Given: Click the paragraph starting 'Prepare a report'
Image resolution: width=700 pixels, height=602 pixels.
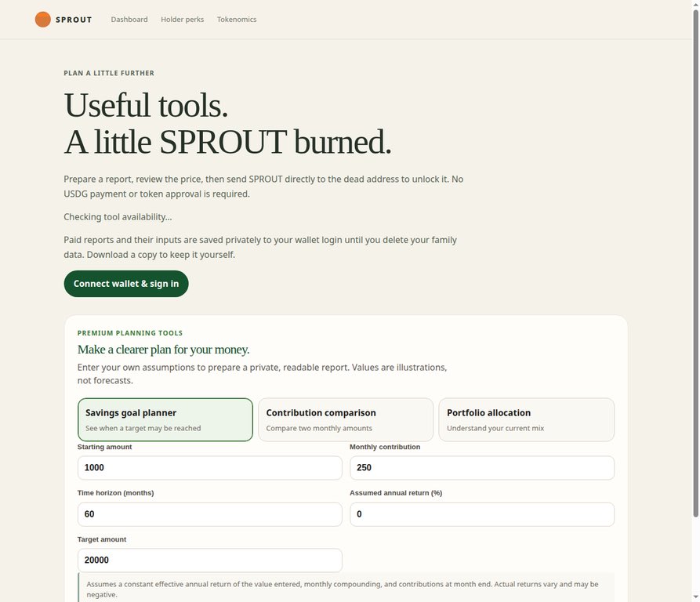Looking at the screenshot, I should [x=263, y=187].
